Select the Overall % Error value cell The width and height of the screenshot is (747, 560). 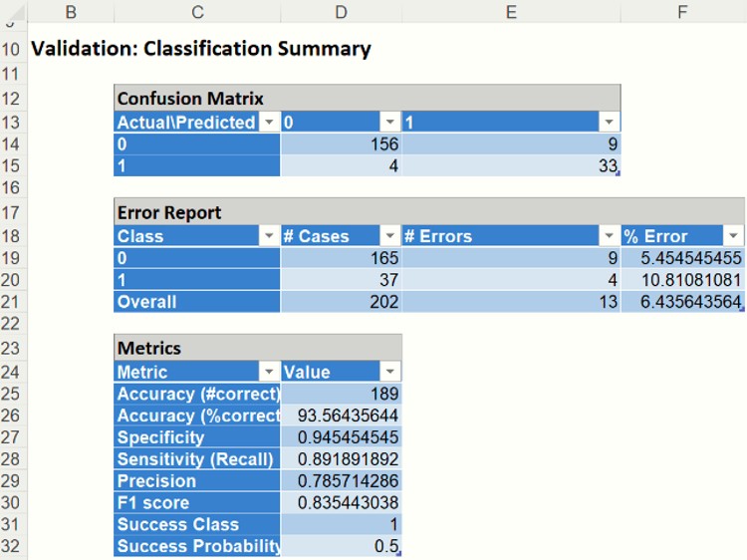tap(682, 302)
